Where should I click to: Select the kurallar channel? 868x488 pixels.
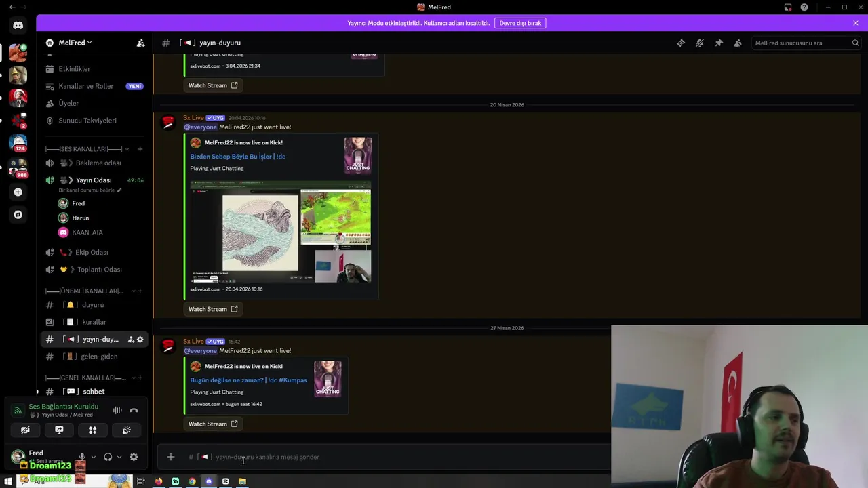click(94, 322)
